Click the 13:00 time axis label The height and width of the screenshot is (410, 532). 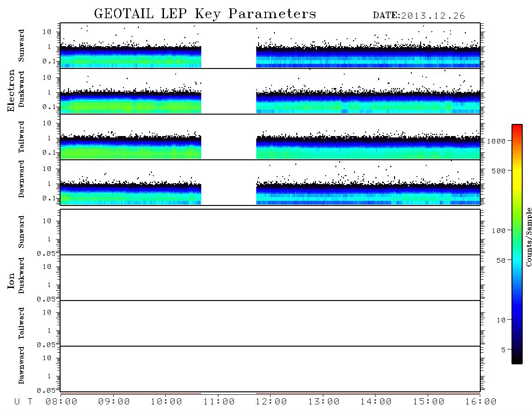click(x=324, y=402)
